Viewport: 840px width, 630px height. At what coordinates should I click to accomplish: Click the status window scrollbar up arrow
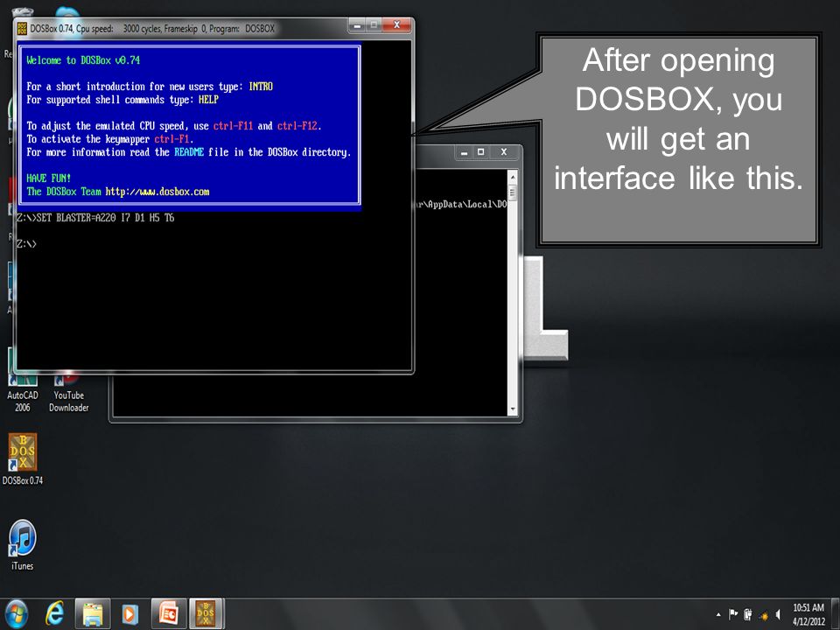pyautogui.click(x=512, y=177)
